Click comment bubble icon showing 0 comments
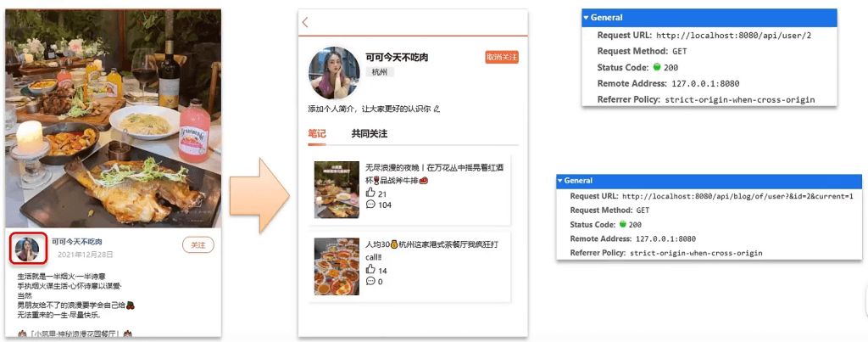Viewport: 868px width, 342px height. pos(370,281)
